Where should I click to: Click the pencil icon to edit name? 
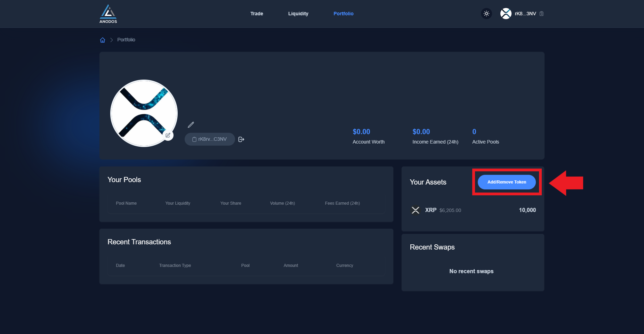coord(191,124)
